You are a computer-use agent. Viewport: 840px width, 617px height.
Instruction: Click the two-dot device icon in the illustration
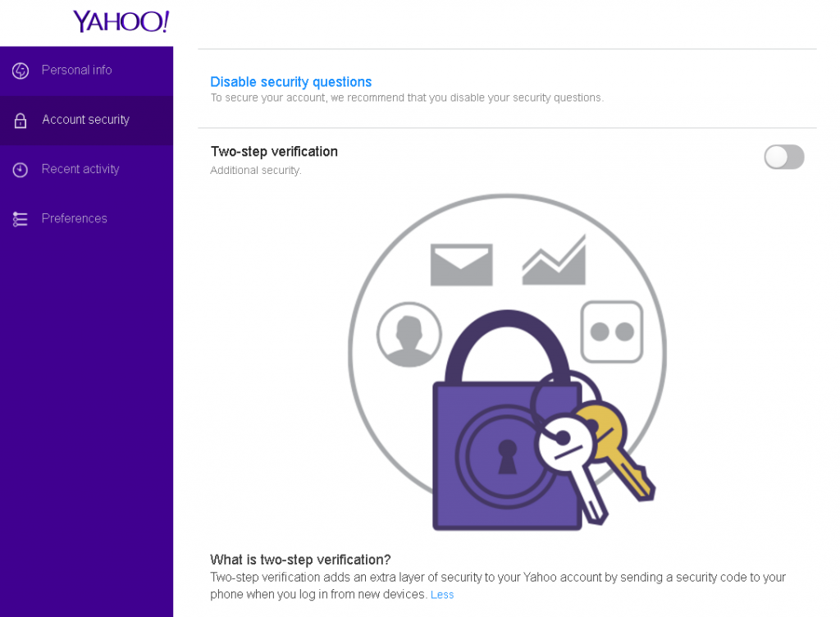point(609,332)
